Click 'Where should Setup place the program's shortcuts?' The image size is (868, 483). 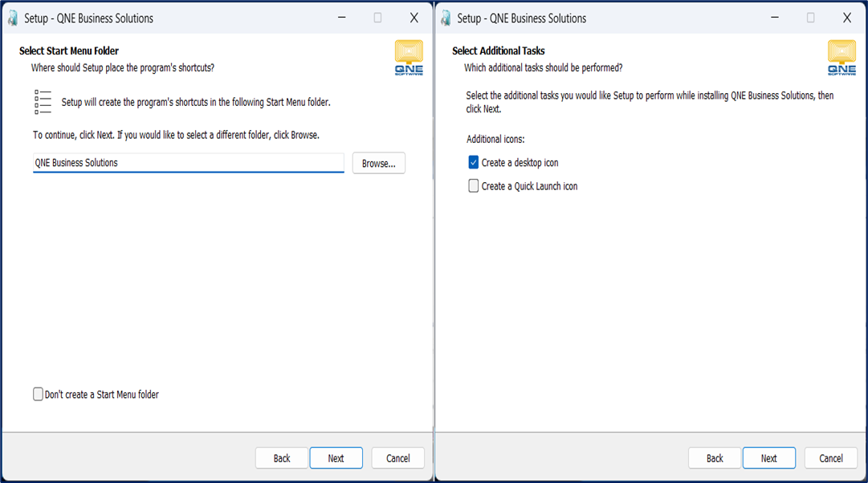(122, 67)
